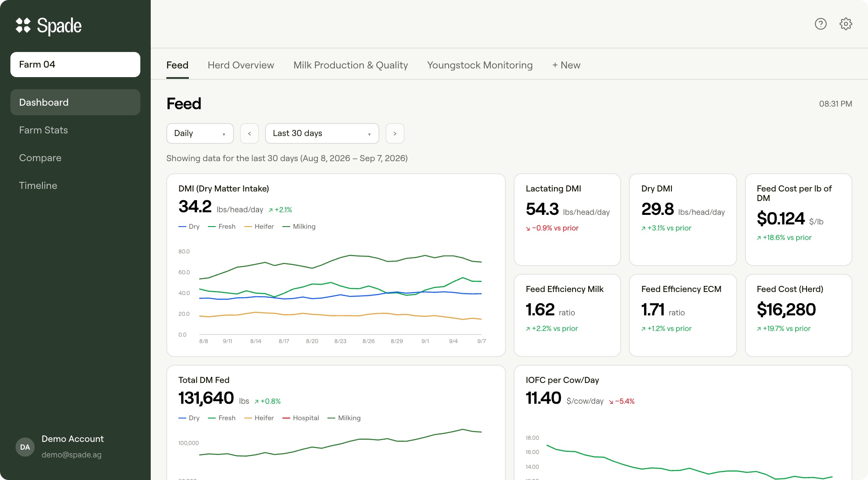Viewport: 868px width, 480px height.
Task: Toggle Hospital series in Total DM Fed legend
Action: click(x=301, y=418)
